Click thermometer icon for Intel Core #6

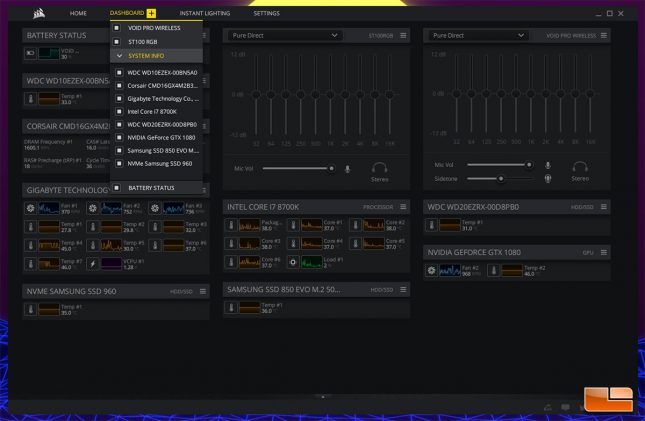click(x=231, y=262)
